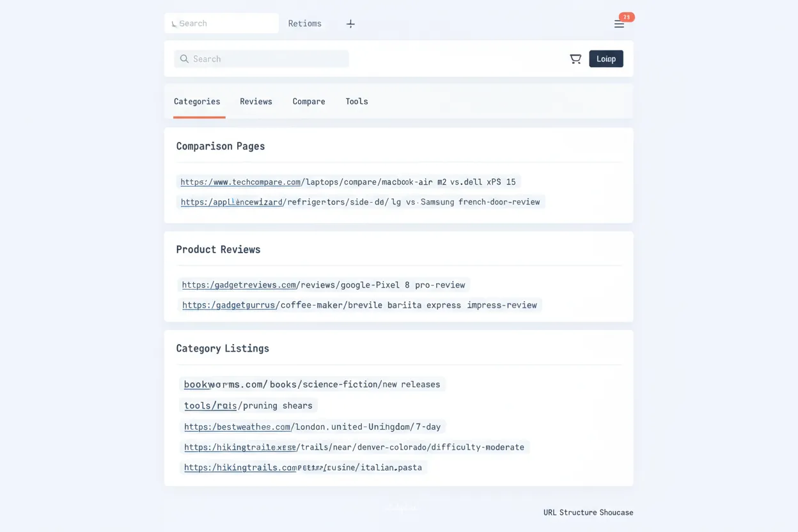Click the Categories tab
Image resolution: width=798 pixels, height=532 pixels.
(x=197, y=101)
